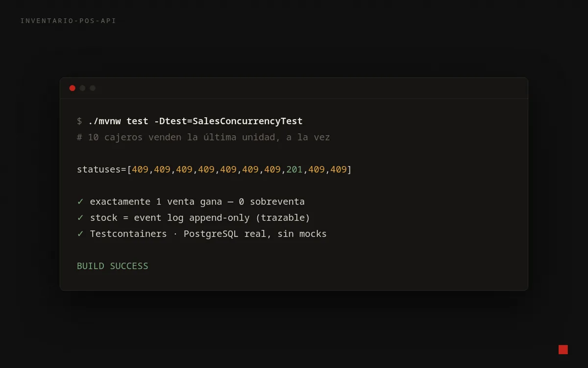Click the red close dot in terminal

click(73, 88)
